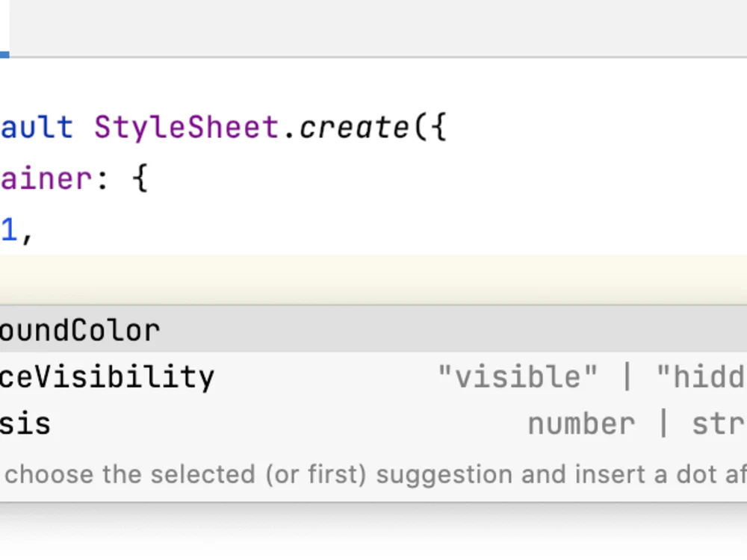Choose the 'ceVisibility' completion suggestion
The image size is (747, 560).
pos(373,376)
